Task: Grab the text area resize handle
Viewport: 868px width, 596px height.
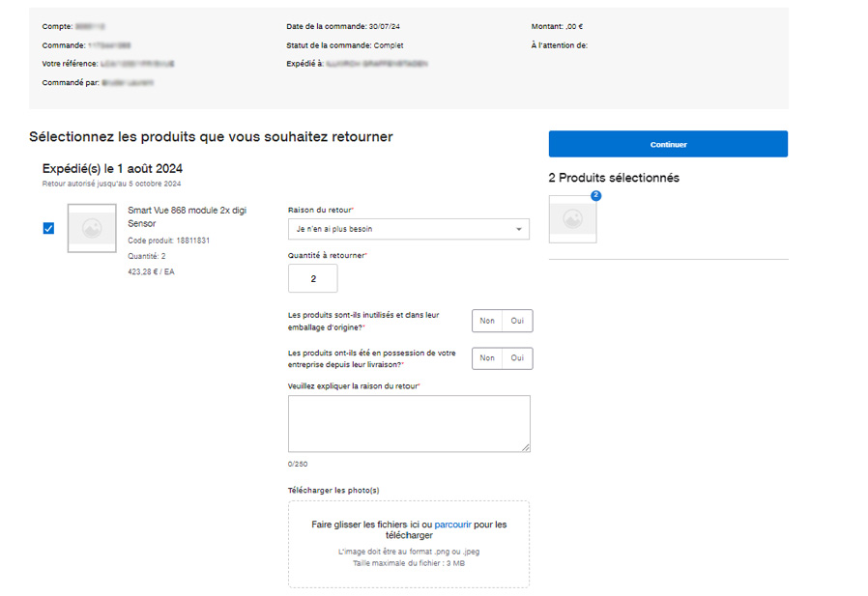Action: (x=526, y=447)
